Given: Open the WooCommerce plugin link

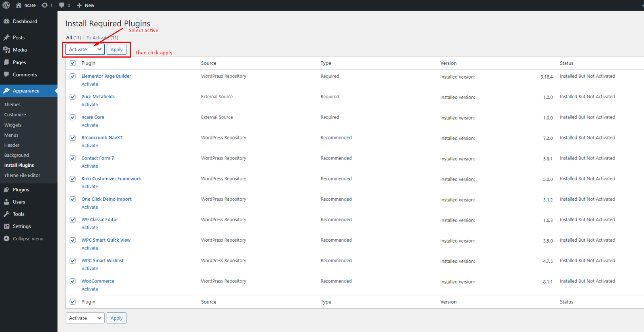Looking at the screenshot, I should (x=98, y=281).
